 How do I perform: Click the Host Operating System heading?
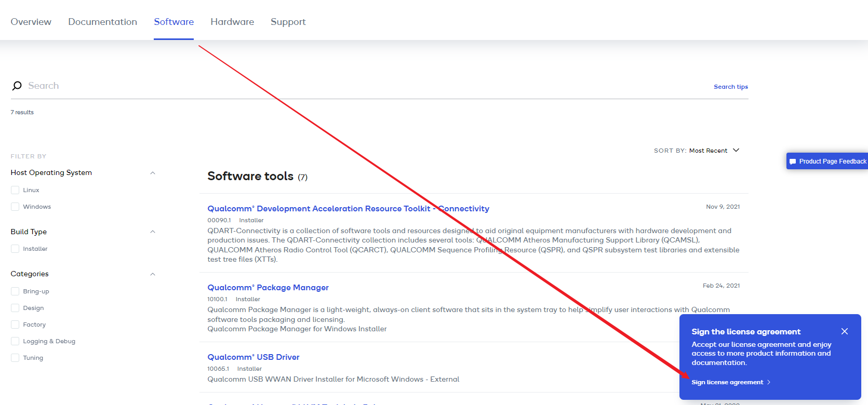(x=51, y=172)
